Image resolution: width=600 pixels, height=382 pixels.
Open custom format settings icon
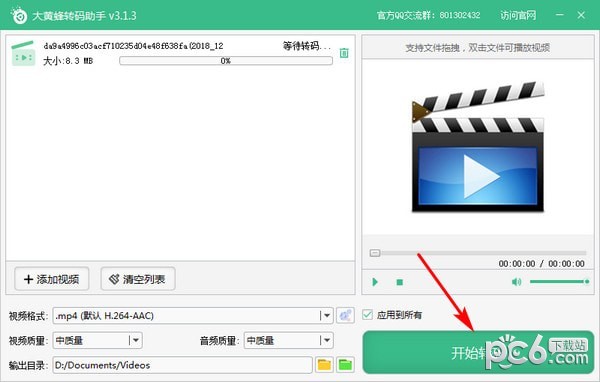[x=345, y=315]
